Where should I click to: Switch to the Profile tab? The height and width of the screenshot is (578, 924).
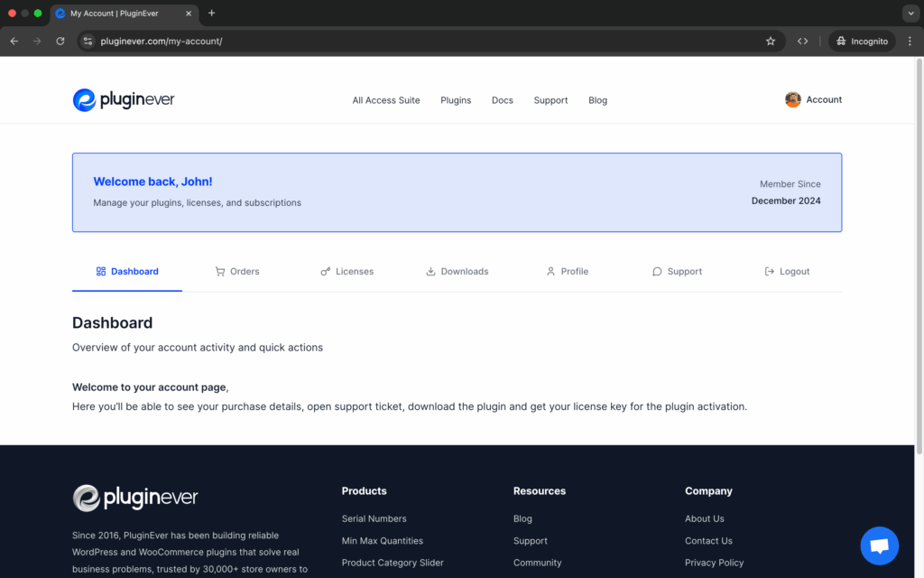(567, 271)
